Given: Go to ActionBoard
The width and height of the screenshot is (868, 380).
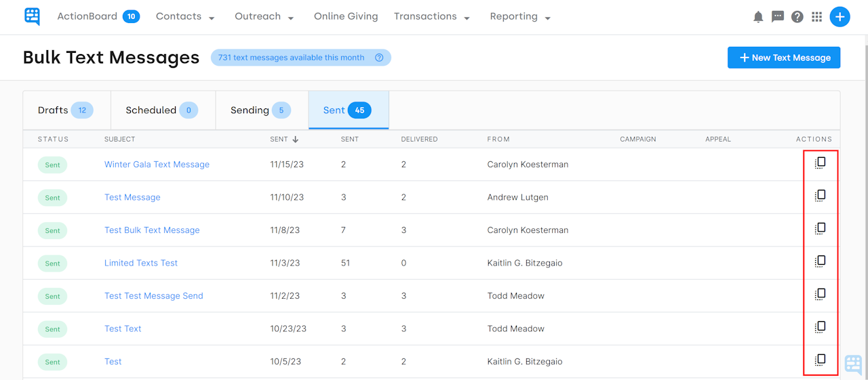Looking at the screenshot, I should click(x=87, y=16).
